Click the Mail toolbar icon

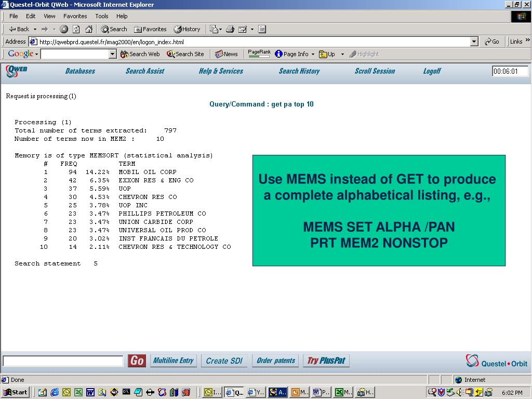[214, 29]
